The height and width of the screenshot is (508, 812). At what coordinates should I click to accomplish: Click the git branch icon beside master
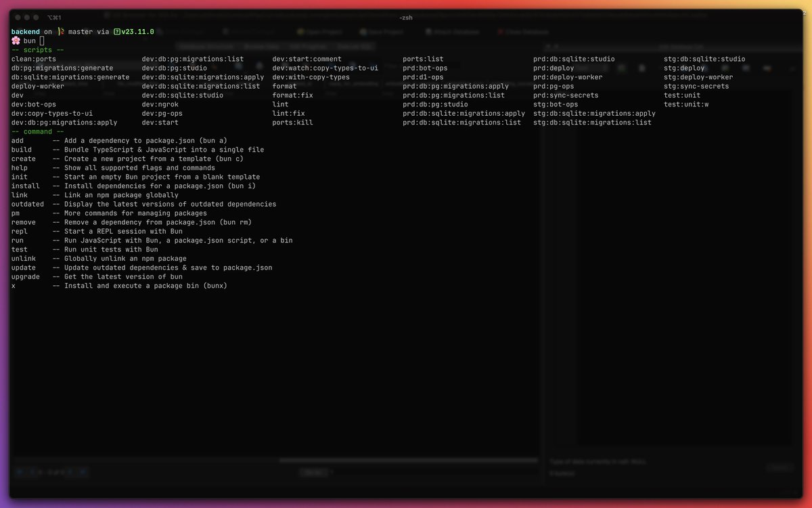point(61,31)
